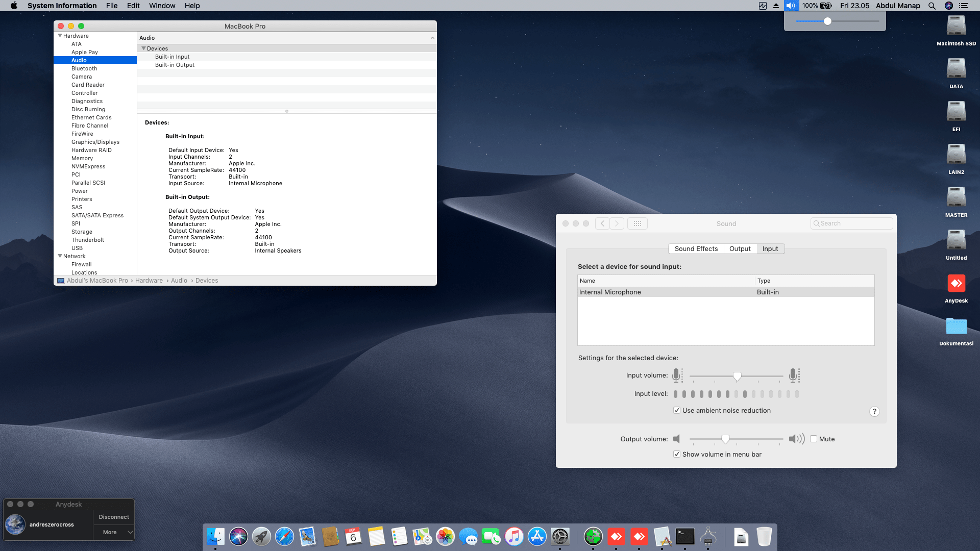Open the Edit menu
980x551 pixels.
click(x=133, y=6)
